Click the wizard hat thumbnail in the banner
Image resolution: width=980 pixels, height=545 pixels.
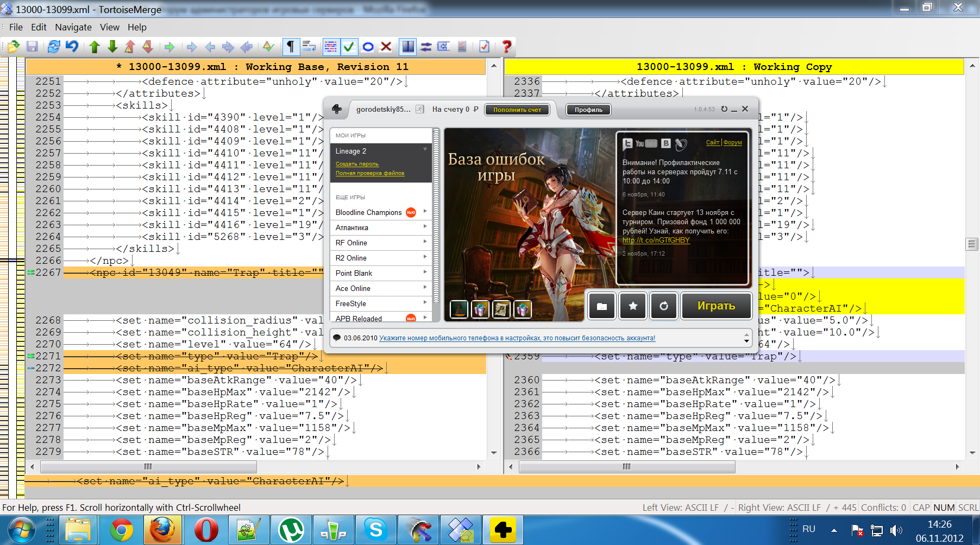tap(459, 309)
